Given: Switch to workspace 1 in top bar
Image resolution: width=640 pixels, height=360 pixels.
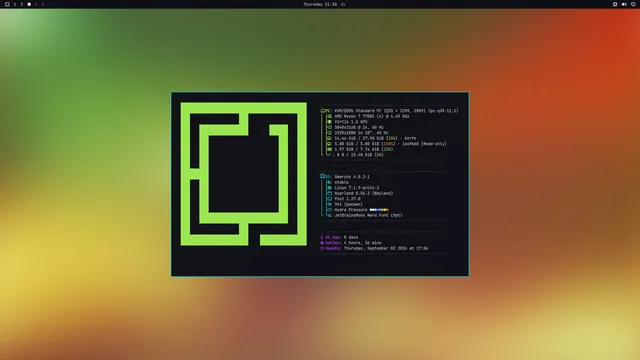Looking at the screenshot, I should click(x=15, y=4).
